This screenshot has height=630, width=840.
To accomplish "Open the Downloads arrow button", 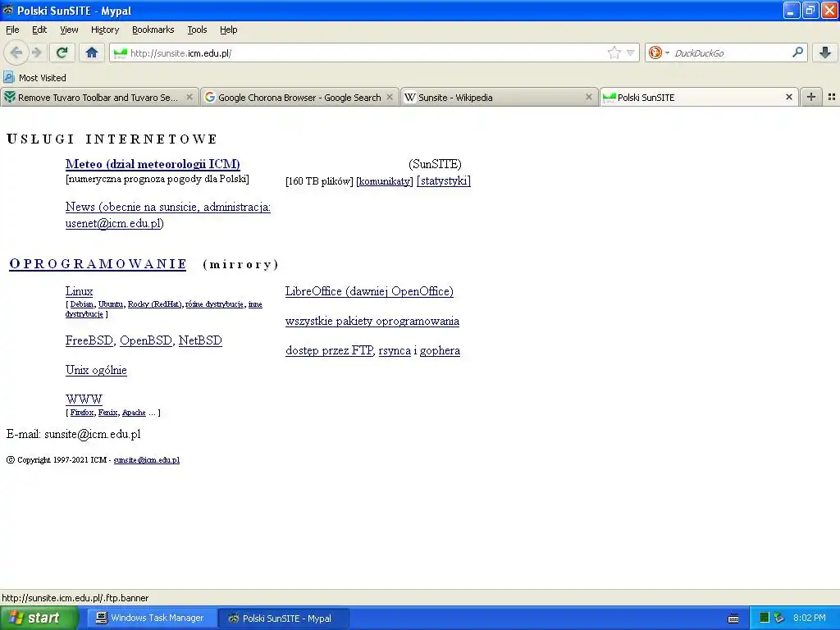I will (825, 52).
